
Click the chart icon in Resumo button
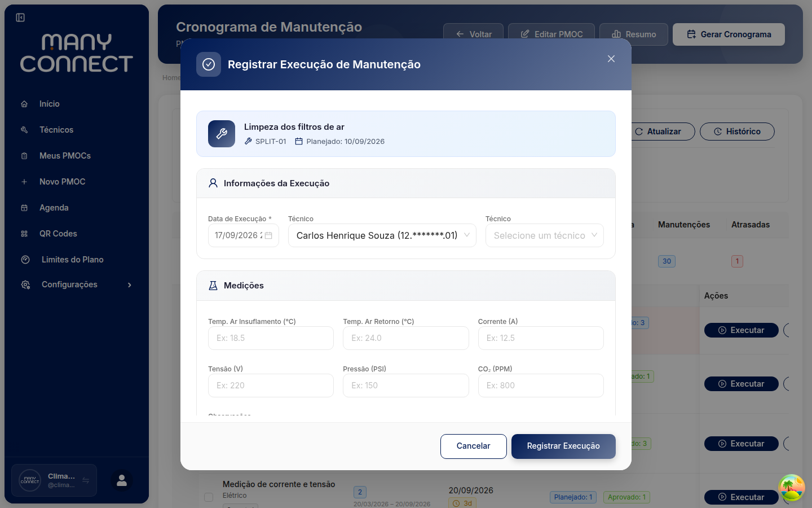pos(616,34)
